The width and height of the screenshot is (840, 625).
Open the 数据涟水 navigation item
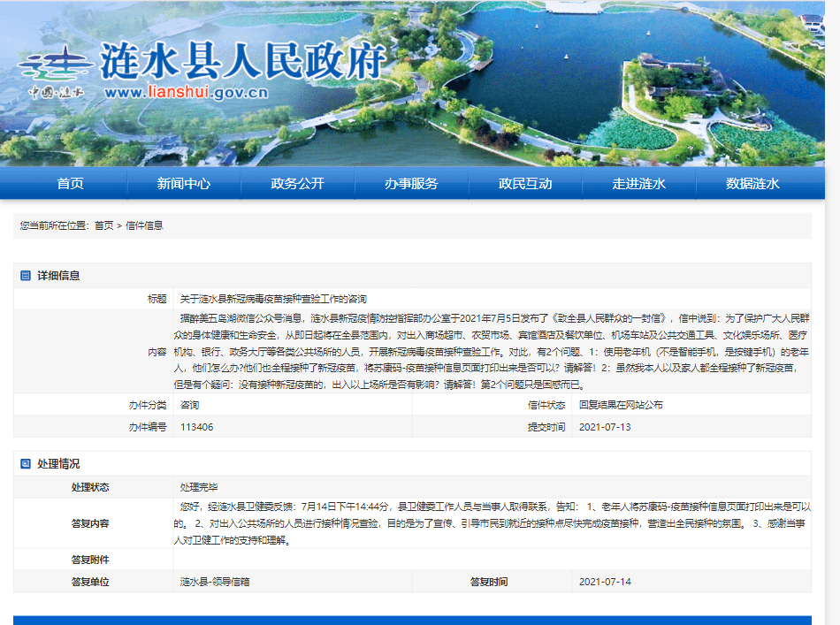[752, 184]
